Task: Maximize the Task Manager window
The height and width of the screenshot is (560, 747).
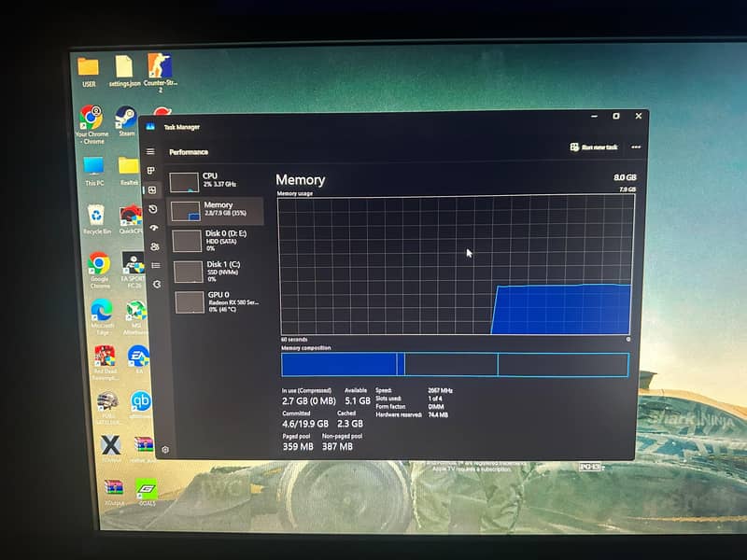Action: point(616,116)
